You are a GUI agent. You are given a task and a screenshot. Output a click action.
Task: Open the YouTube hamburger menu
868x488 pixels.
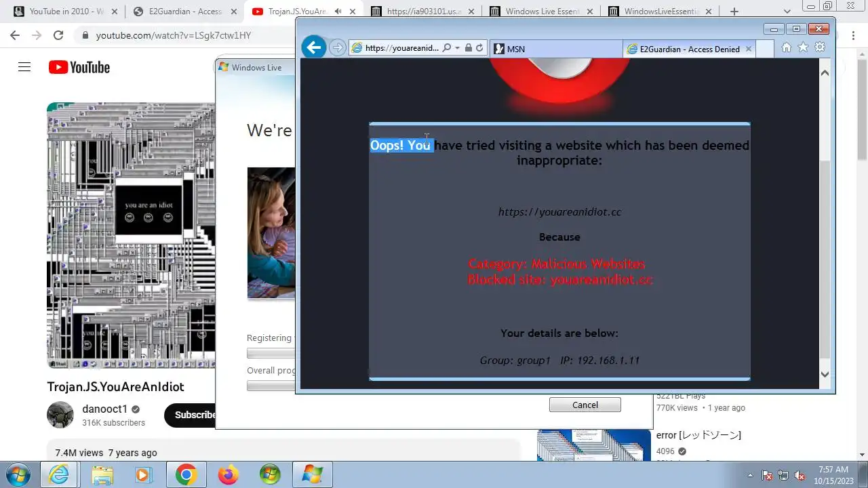(24, 67)
